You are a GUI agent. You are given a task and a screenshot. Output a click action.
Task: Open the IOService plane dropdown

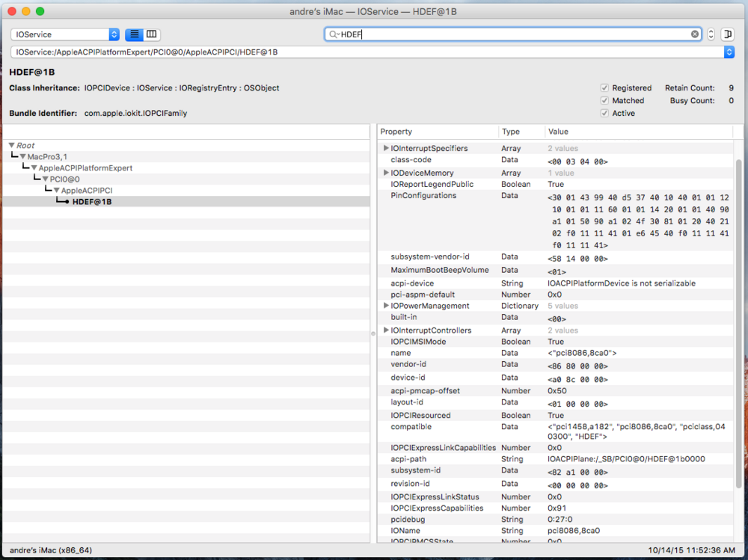click(x=65, y=34)
